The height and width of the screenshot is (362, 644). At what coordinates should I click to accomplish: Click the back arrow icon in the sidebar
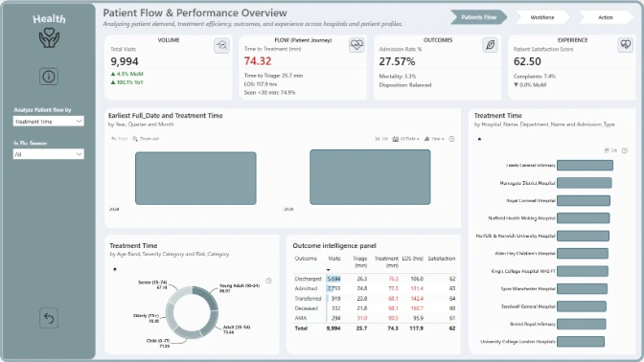[49, 318]
